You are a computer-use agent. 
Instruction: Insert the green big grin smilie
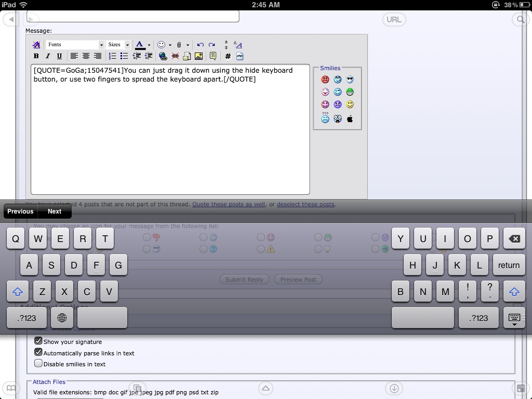(x=350, y=92)
